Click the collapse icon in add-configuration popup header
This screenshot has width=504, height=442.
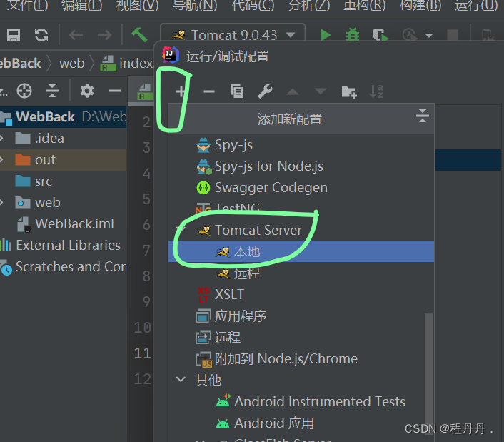[423, 116]
